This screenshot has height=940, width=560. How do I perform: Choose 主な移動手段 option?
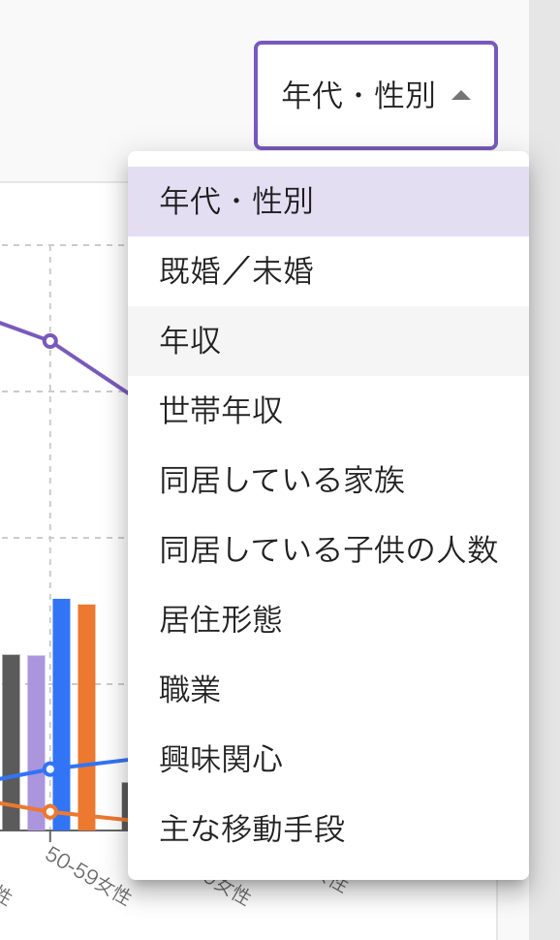click(x=328, y=829)
